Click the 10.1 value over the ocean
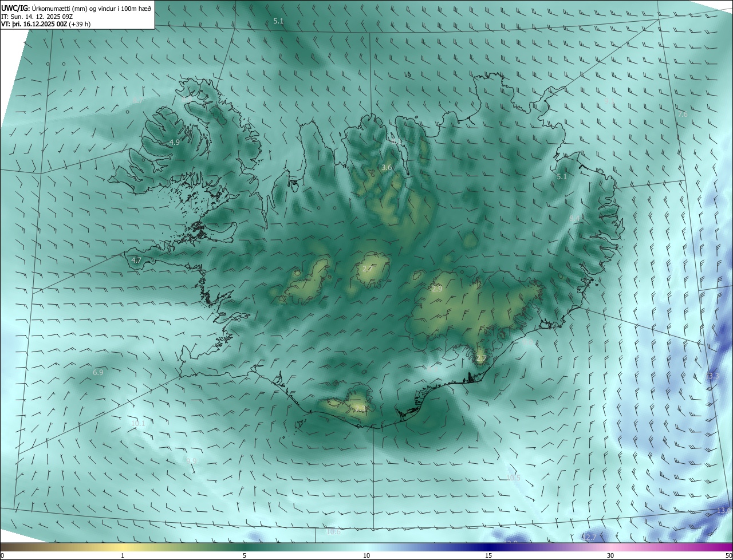Screen dimensions: 733x560 pos(138,424)
